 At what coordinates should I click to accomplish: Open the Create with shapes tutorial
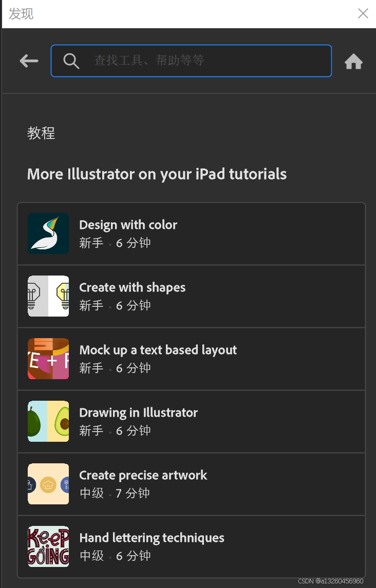click(x=192, y=296)
